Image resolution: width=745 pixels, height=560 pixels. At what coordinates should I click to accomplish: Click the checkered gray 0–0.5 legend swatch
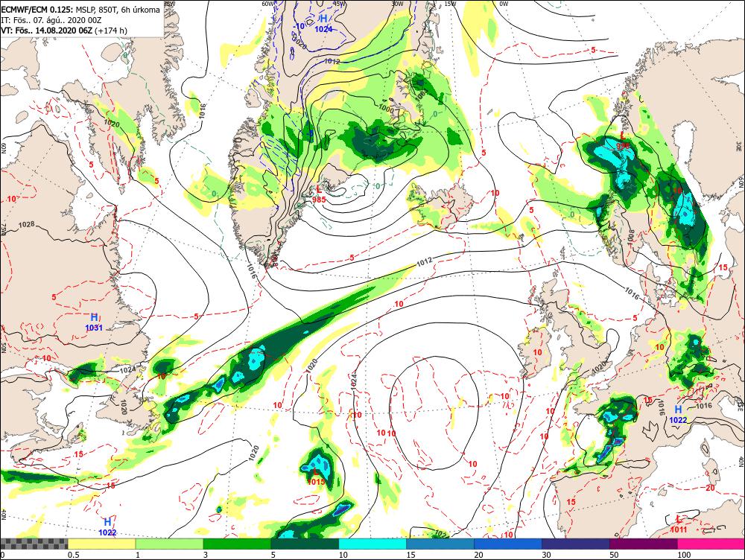point(34,544)
